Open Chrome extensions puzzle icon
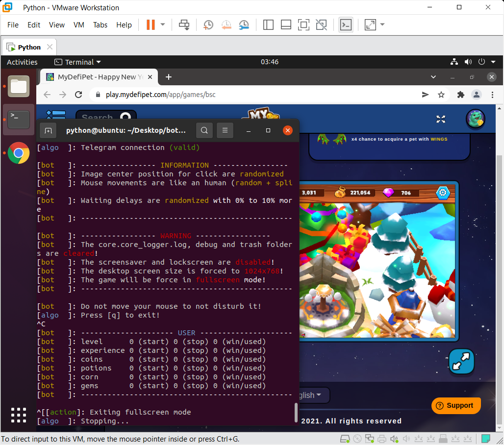The width and height of the screenshot is (504, 445). (x=460, y=95)
